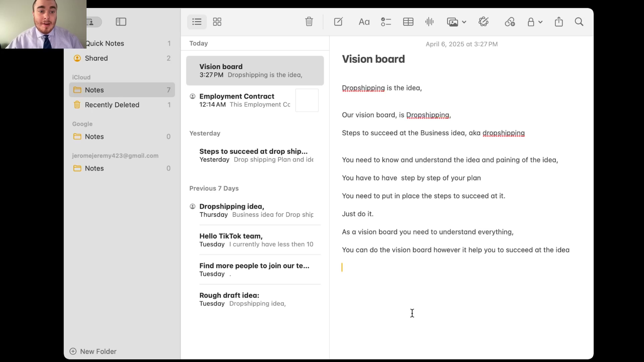
Task: Share the note with the share icon
Action: 559,22
